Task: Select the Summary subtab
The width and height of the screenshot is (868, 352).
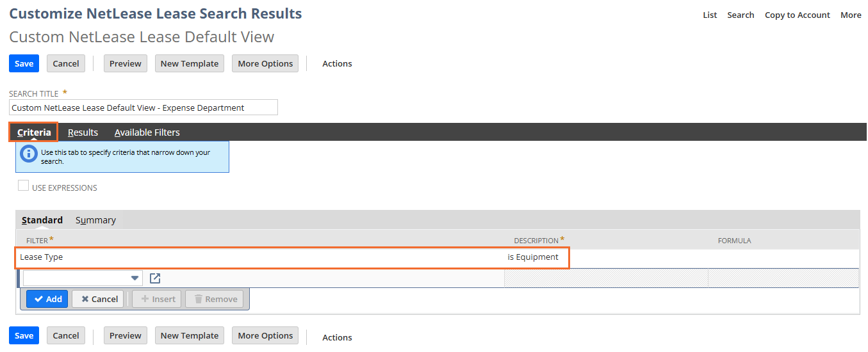Action: [95, 220]
